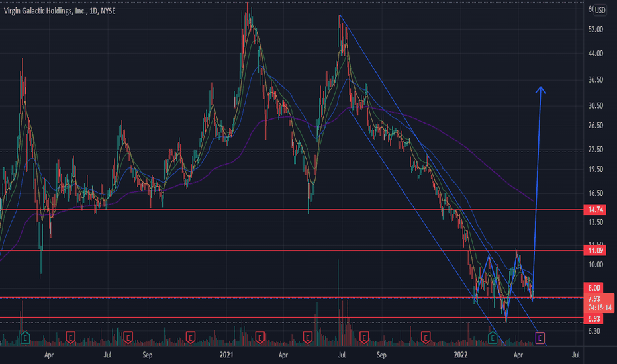
Task: Select the 6.93 red price label
Action: pos(594,319)
